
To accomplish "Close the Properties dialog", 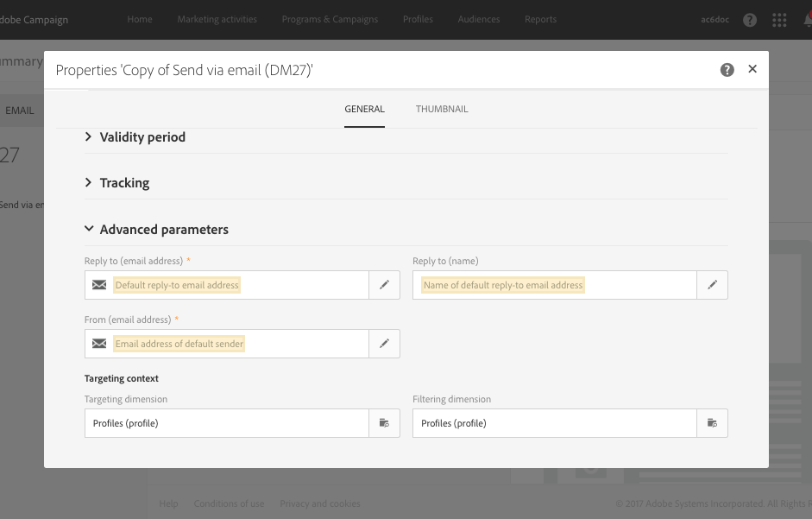I will [x=752, y=69].
